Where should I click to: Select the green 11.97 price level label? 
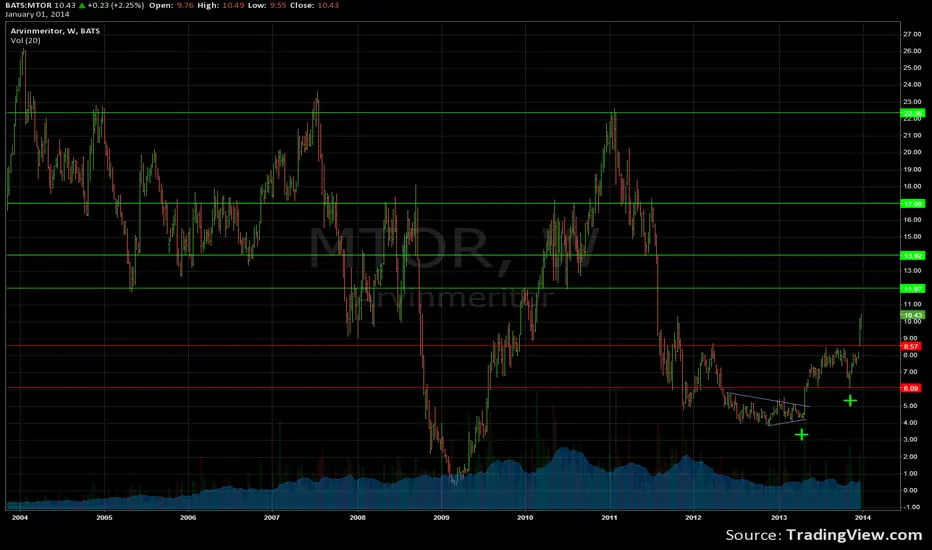[912, 289]
